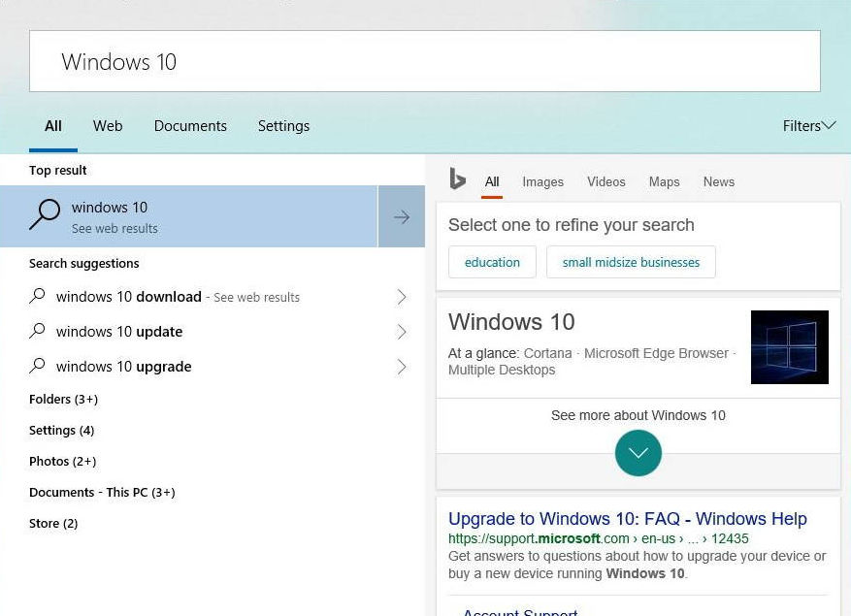Switch to the Settings search tab
Screen dimensions: 851x616
pyautogui.click(x=283, y=126)
